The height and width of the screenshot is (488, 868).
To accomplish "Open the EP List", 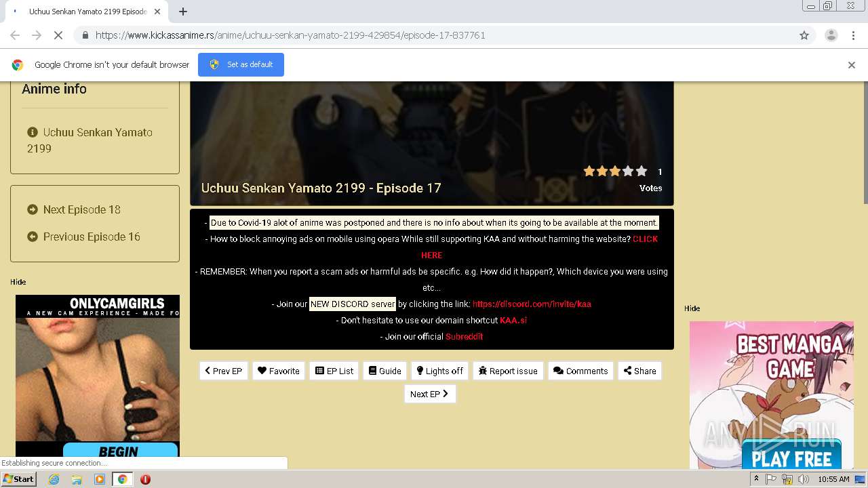I will coord(334,371).
